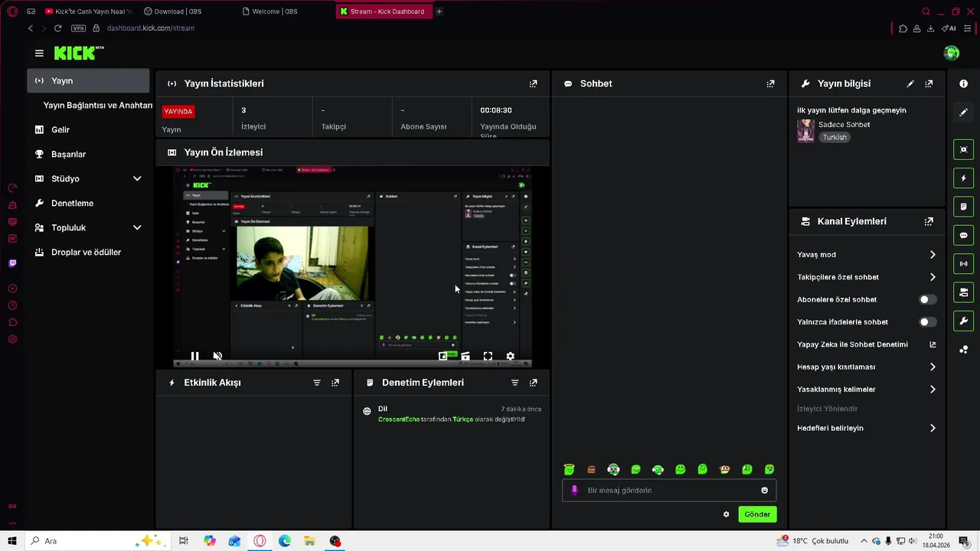Open the green profile avatar menu
Image resolution: width=980 pixels, height=551 pixels.
point(952,53)
